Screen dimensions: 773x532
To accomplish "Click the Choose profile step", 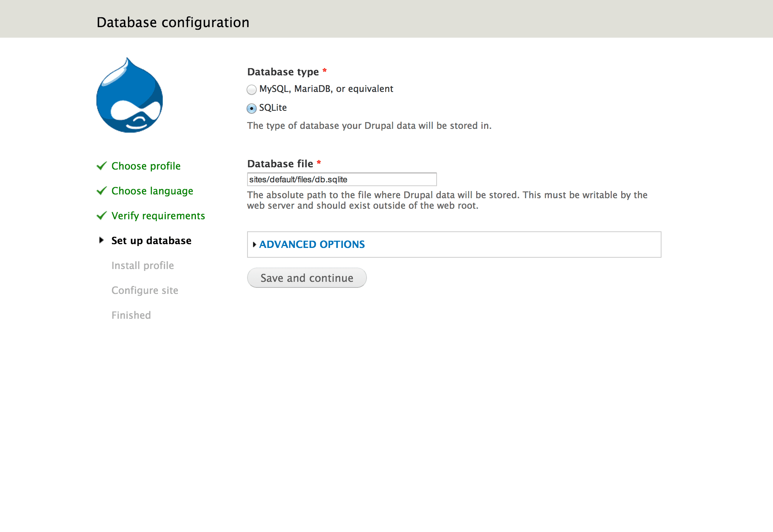I will pyautogui.click(x=146, y=166).
